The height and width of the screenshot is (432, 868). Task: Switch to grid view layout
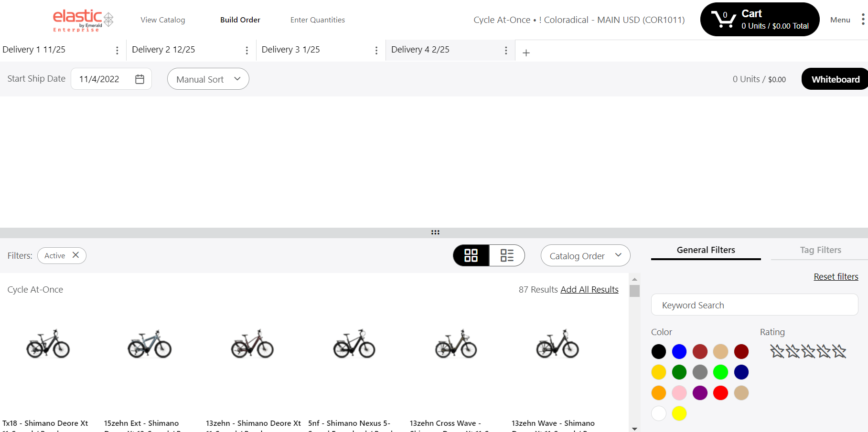click(471, 255)
